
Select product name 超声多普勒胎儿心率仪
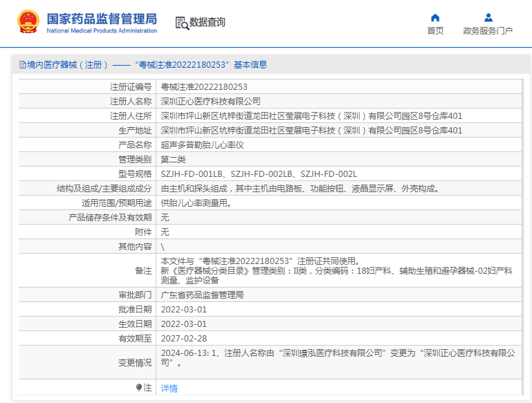coord(202,145)
